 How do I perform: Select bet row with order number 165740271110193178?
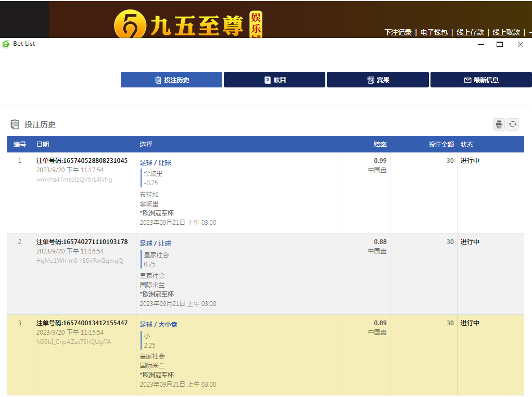[x=82, y=242]
